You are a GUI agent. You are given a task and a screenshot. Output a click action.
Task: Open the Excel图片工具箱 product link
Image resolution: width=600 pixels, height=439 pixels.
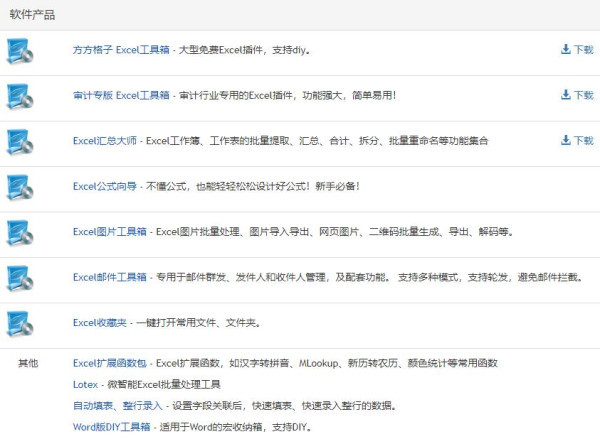pos(110,232)
